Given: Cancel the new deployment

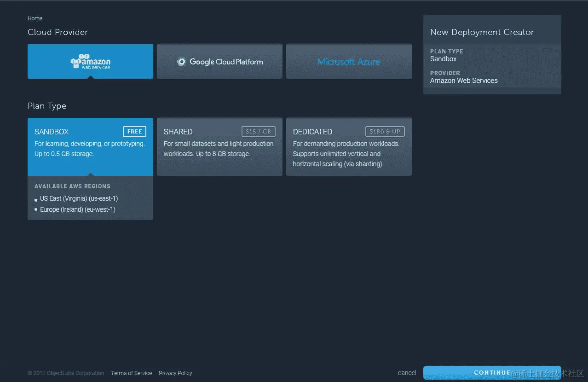Looking at the screenshot, I should pos(407,373).
